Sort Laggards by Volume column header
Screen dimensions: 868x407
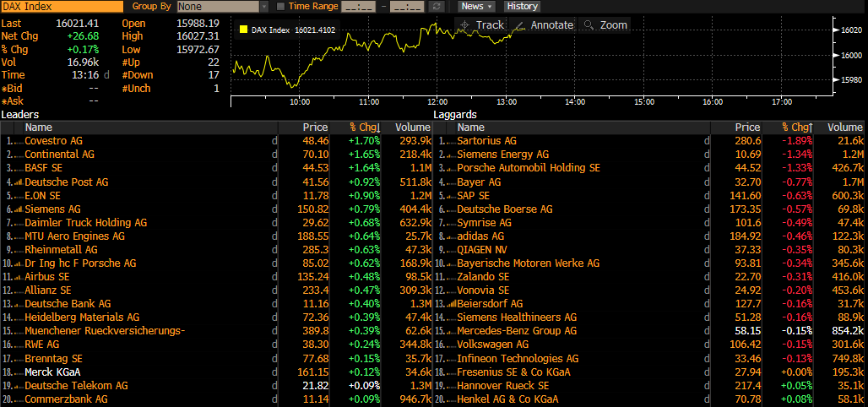coord(844,128)
